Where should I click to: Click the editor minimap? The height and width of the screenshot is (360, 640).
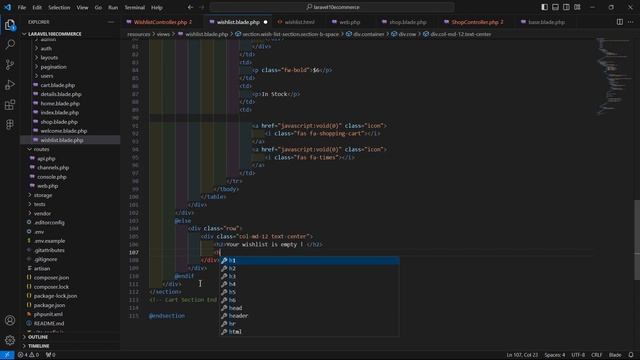pyautogui.click(x=614, y=78)
